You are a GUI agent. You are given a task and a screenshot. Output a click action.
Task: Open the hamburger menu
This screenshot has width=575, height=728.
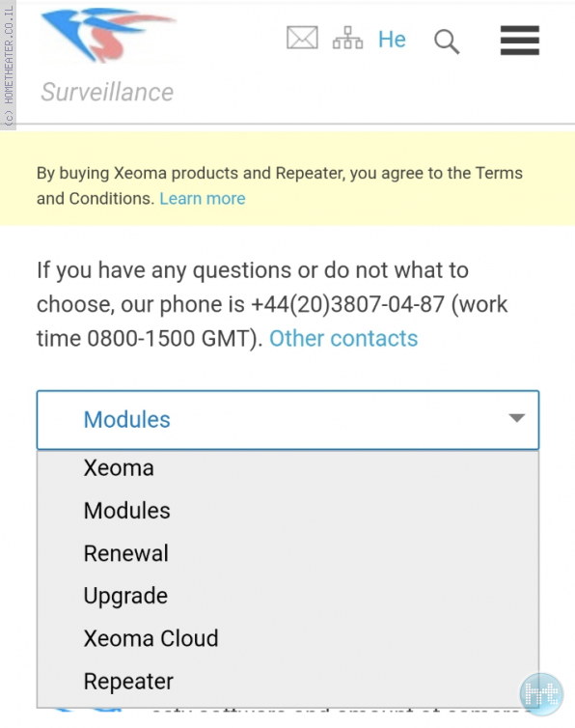coord(519,41)
